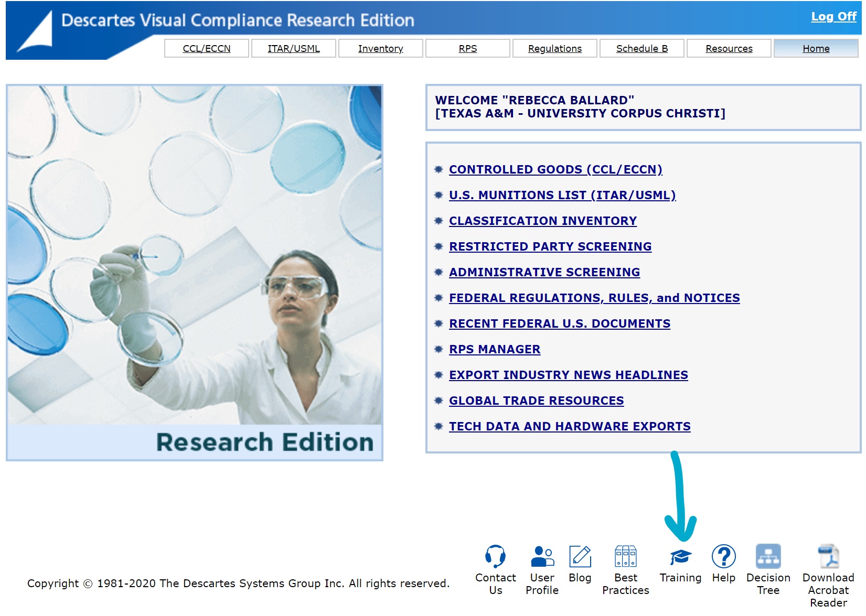Click the Descartes Visual Compliance Research Edition title
Image resolution: width=866 pixels, height=616 pixels.
(x=238, y=20)
